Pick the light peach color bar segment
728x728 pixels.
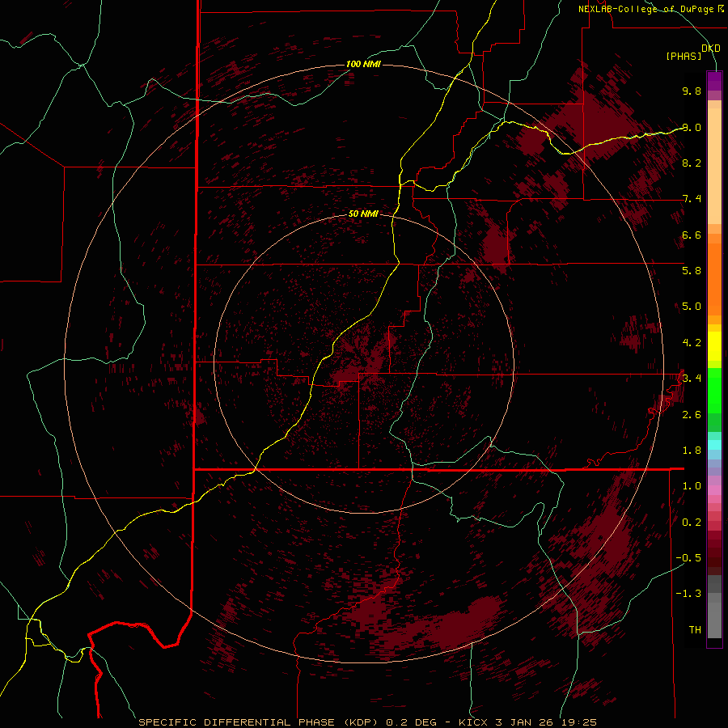coord(714,166)
